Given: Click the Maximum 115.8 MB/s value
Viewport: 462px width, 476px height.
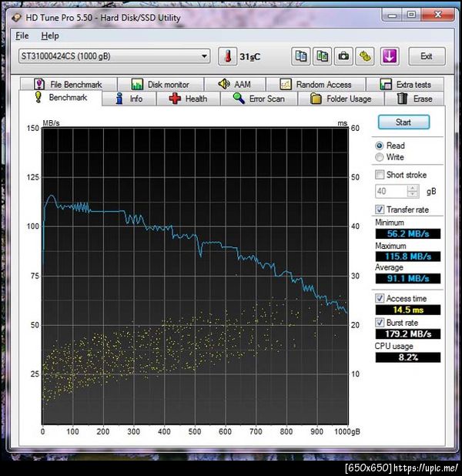Looking at the screenshot, I should (408, 256).
